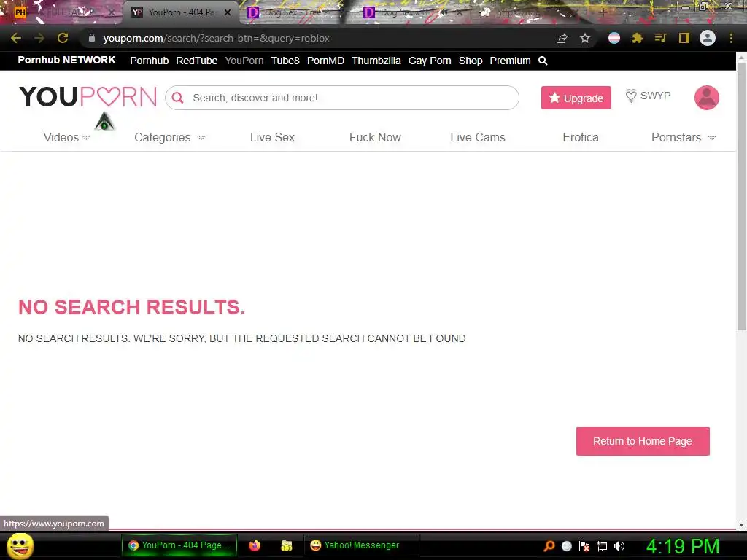This screenshot has width=747, height=560.
Task: Open the striped circular extension icon
Action: coord(614,38)
